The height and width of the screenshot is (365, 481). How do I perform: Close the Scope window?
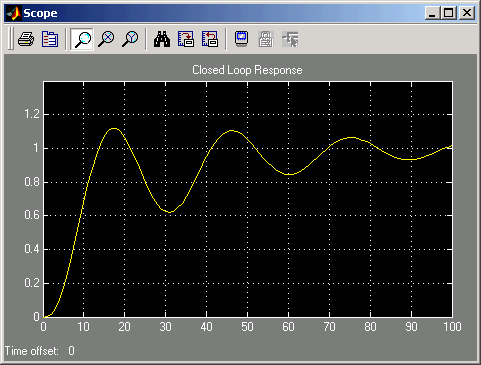(x=467, y=13)
